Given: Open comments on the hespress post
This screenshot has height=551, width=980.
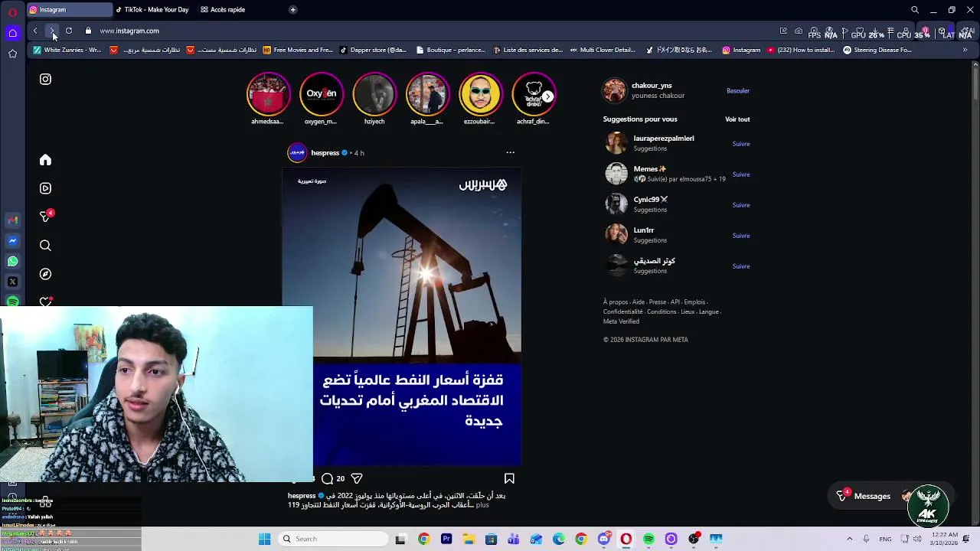Looking at the screenshot, I should click(327, 478).
